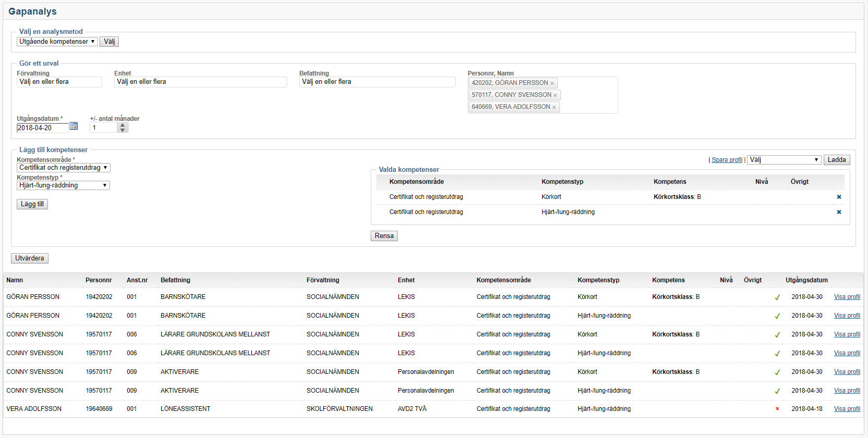This screenshot has width=868, height=438.
Task: Increase antal månader with stepper up arrow
Action: point(123,125)
